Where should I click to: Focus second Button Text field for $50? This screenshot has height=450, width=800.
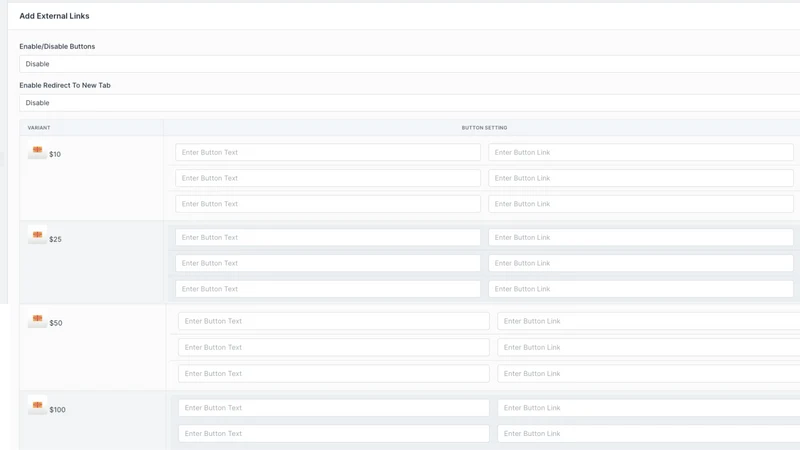pos(334,347)
